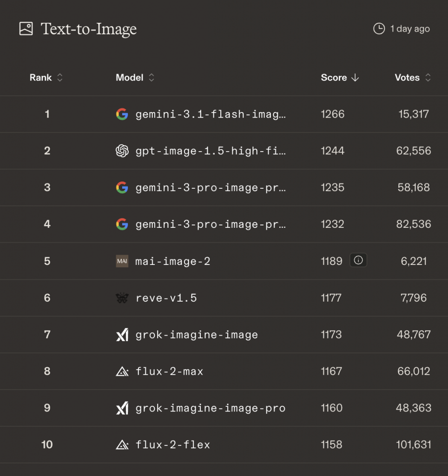Viewport: 448px width, 476px height.
Task: Click the Score descending sort arrow
Action: (x=355, y=78)
